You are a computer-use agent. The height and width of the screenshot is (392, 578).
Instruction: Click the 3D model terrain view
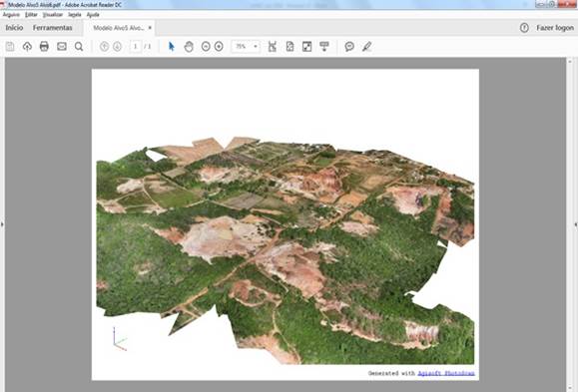(286, 250)
